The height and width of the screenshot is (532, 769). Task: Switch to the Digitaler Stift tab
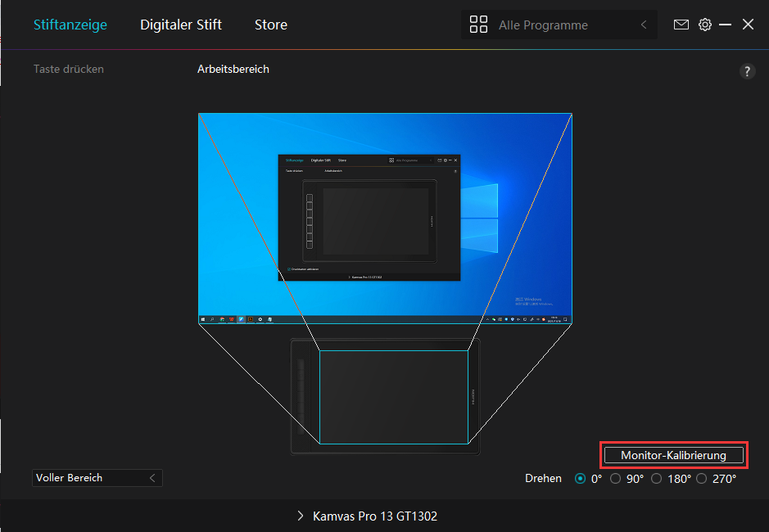click(x=181, y=25)
